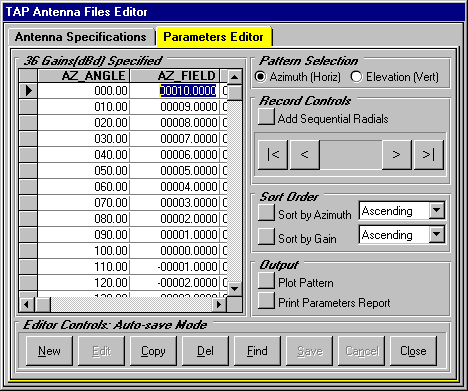
Task: Click the highlighted 00010.0000 field cell
Action: click(x=175, y=91)
